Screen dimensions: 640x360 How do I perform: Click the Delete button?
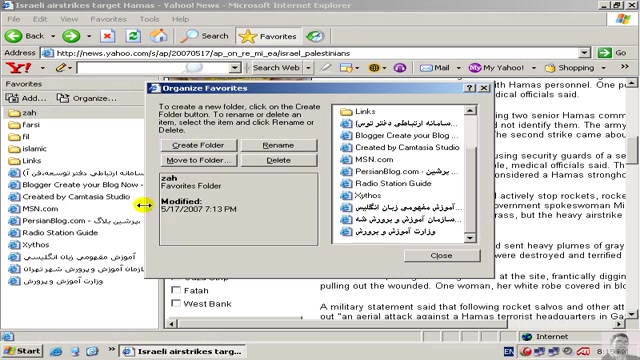point(278,160)
